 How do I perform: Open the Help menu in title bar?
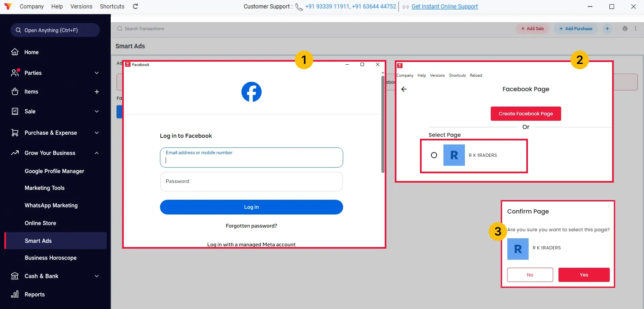pos(57,6)
